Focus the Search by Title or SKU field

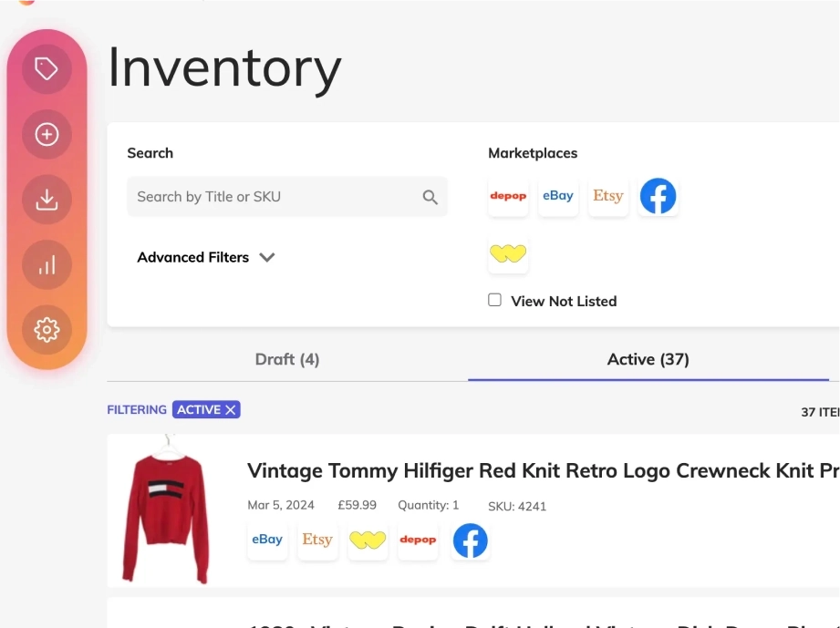pos(287,197)
